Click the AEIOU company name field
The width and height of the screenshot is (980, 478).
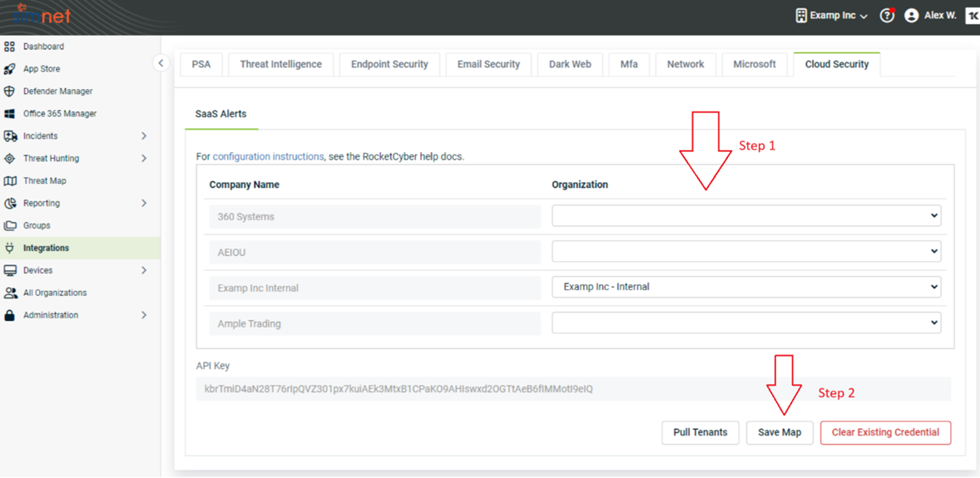click(374, 252)
